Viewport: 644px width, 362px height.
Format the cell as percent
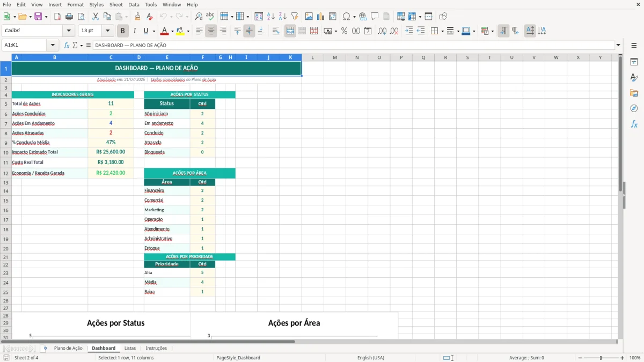click(x=344, y=31)
